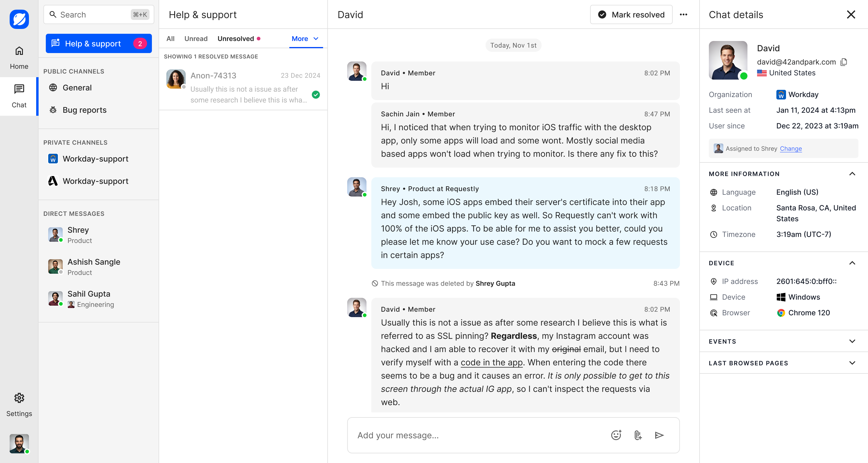Screen dimensions: 868x463
Task: Send message with the send arrow icon
Action: [x=659, y=435]
